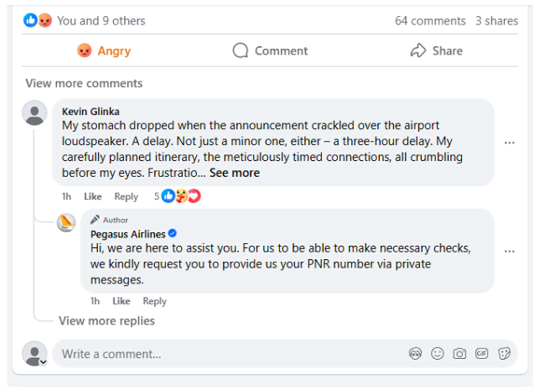Load earlier comments with View more comments
This screenshot has width=537, height=392.
tap(84, 83)
